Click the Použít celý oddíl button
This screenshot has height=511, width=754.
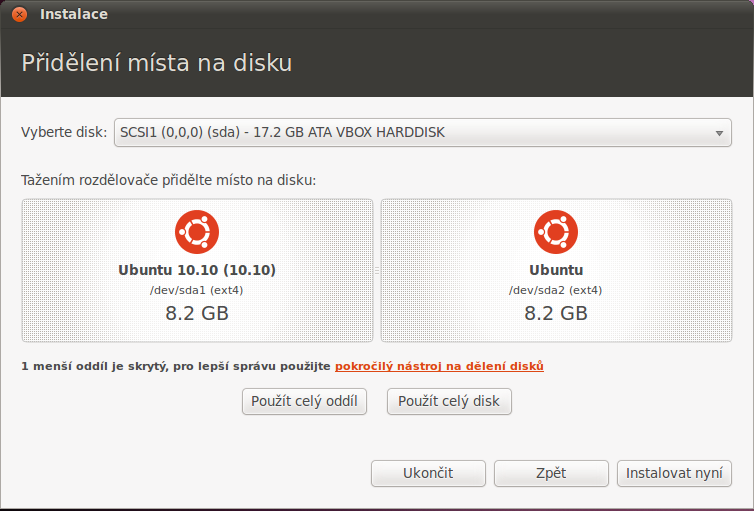click(x=304, y=401)
